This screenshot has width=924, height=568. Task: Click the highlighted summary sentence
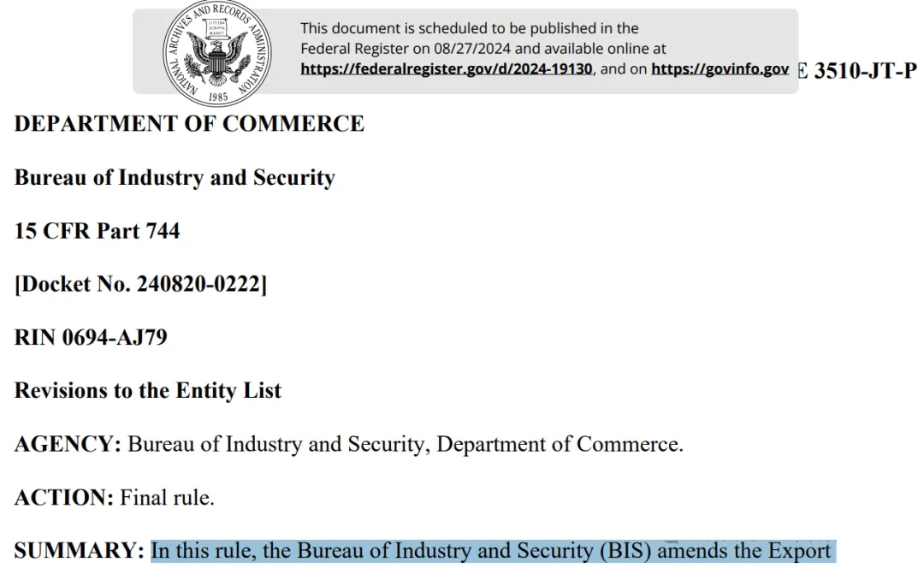[x=494, y=551]
